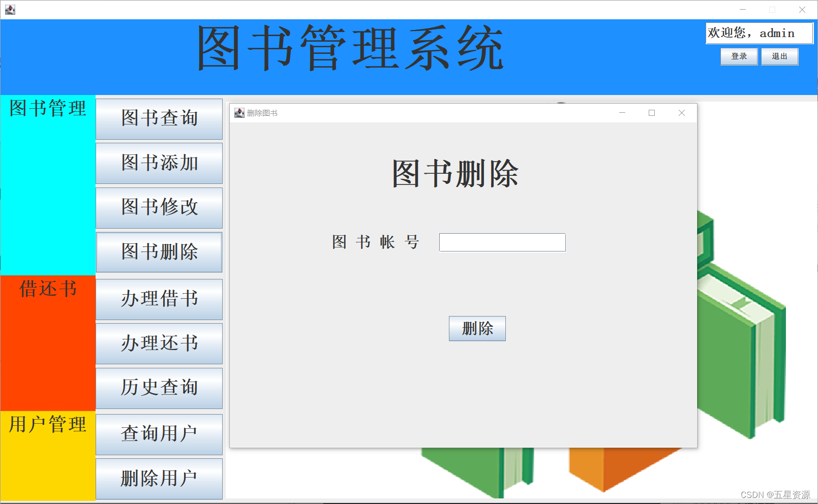Select 删除用户 to delete a user
The image size is (818, 504).
(x=159, y=478)
